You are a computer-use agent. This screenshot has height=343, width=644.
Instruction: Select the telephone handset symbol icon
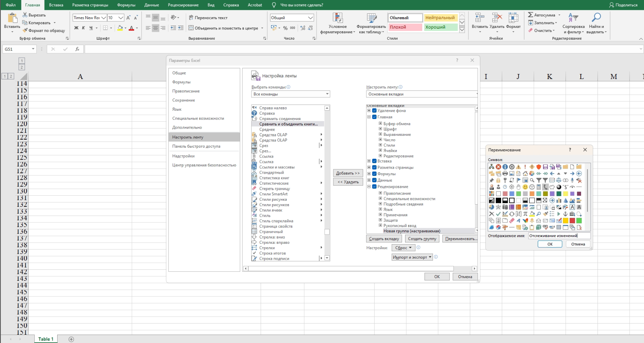pos(545,187)
